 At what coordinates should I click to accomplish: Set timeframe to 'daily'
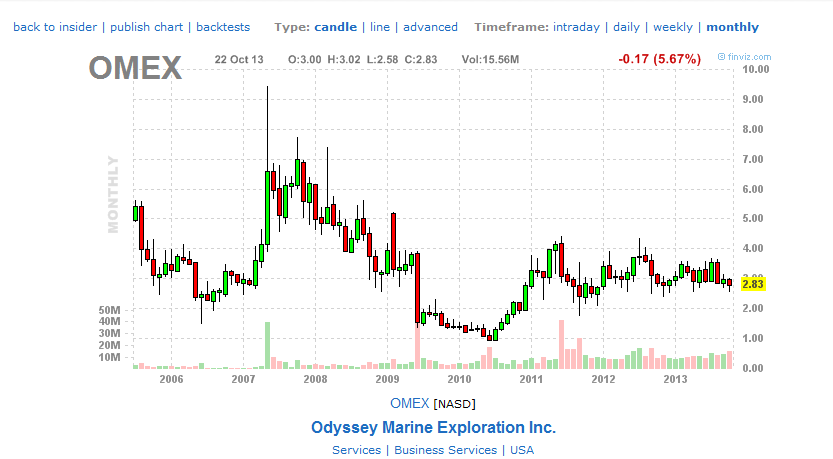pos(626,27)
